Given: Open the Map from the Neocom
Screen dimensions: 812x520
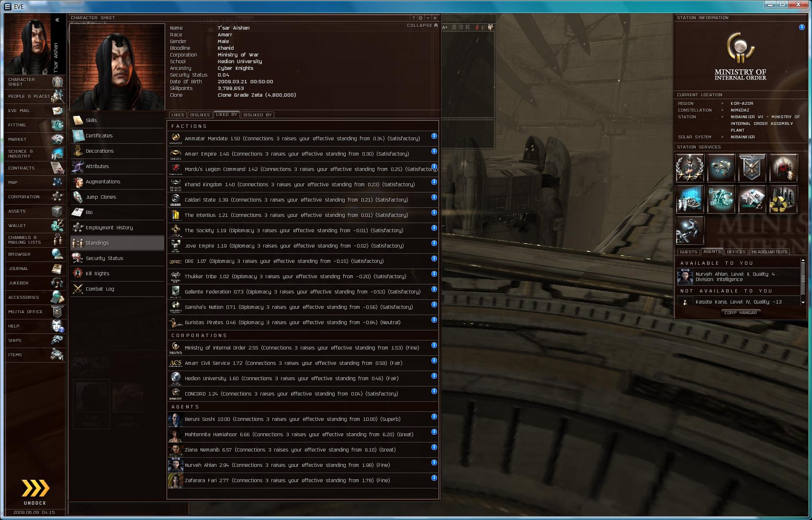Looking at the screenshot, I should [35, 182].
